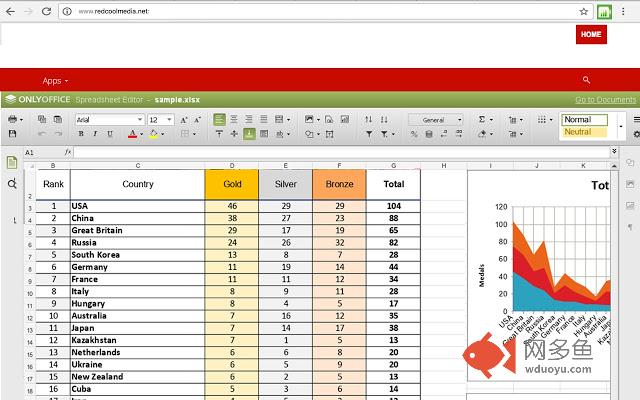Toggle underline formatting
Image resolution: width=640 pixels, height=400 pixels.
pyautogui.click(x=108, y=133)
